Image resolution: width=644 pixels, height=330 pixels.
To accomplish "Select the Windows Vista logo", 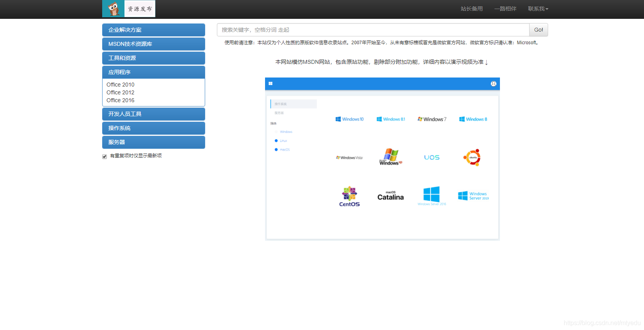I will [350, 158].
